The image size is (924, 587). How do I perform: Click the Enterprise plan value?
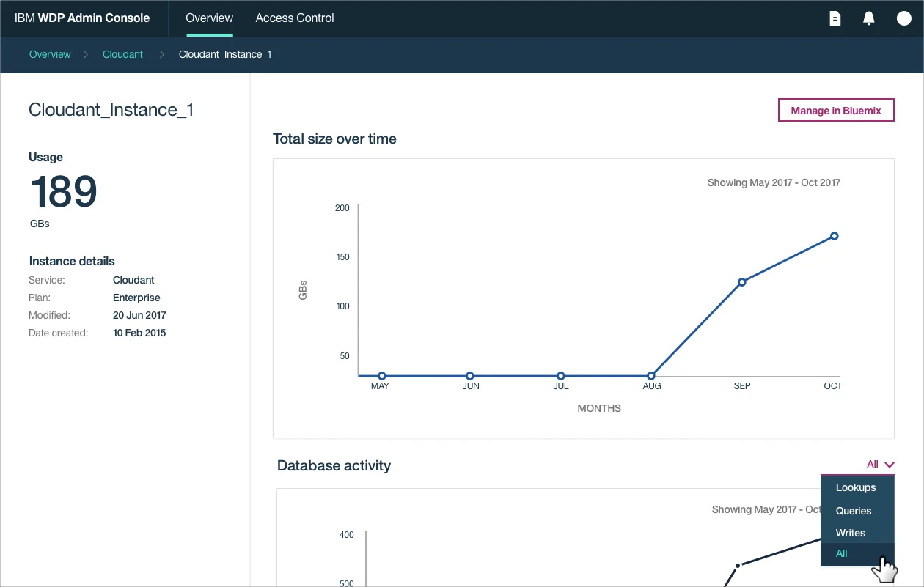[136, 298]
